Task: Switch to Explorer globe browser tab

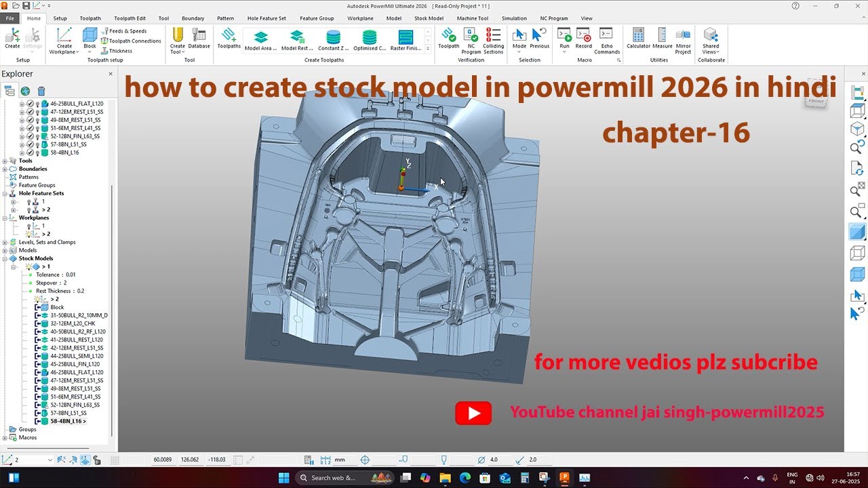Action: (x=25, y=91)
